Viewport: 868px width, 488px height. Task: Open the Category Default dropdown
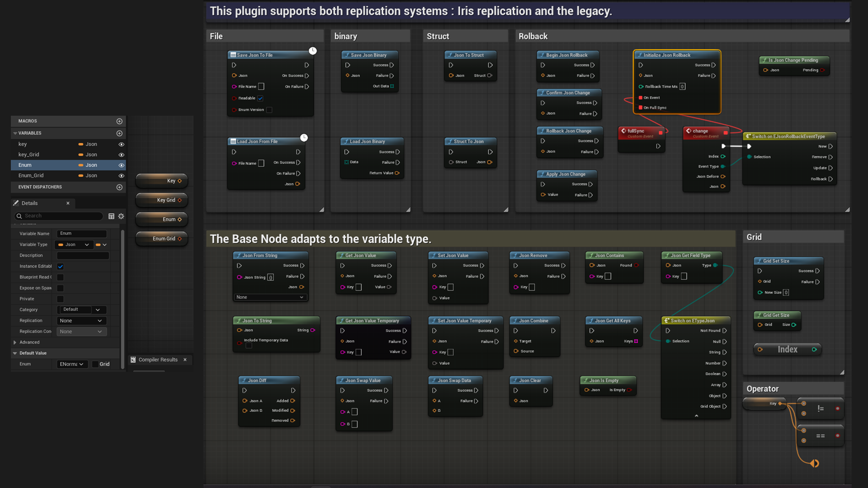[82, 310]
